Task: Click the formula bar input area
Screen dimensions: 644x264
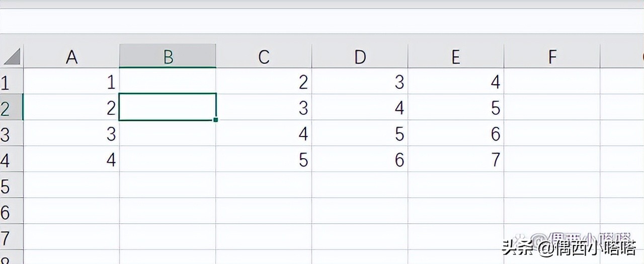Action: pyautogui.click(x=322, y=21)
